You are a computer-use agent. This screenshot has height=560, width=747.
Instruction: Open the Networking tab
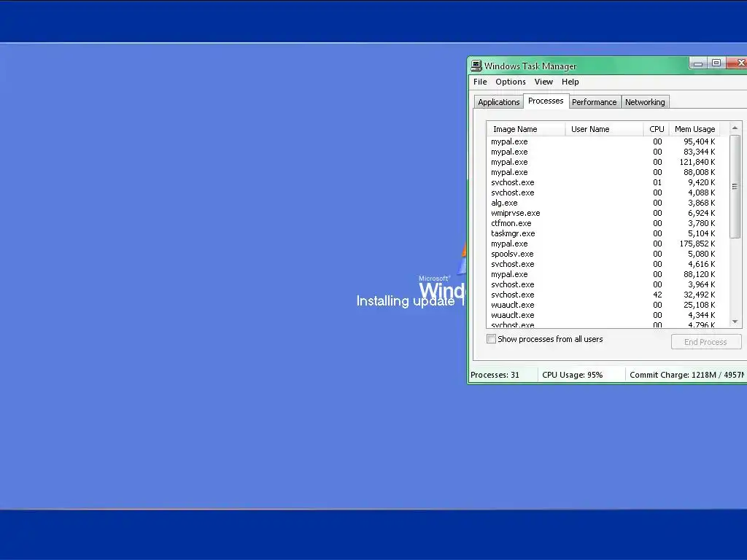click(x=645, y=102)
